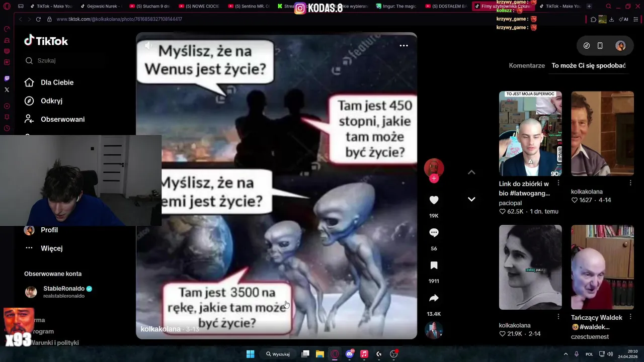
Task: Open the Opera menu logo
Action: tap(7, 7)
